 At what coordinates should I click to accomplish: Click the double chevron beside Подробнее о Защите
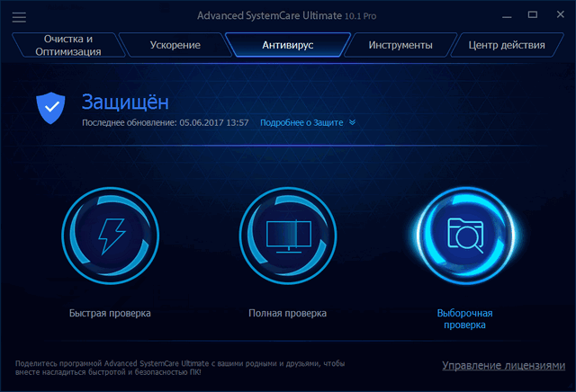coord(352,122)
